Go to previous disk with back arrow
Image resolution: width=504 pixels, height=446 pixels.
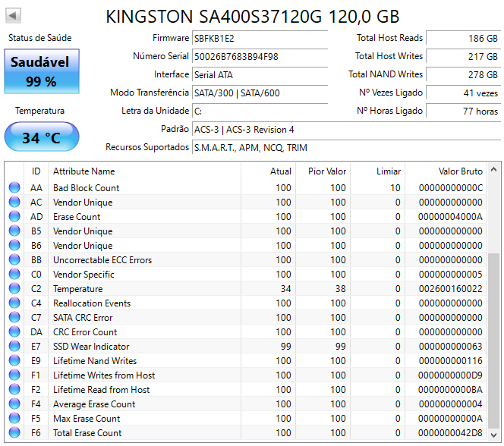click(13, 15)
